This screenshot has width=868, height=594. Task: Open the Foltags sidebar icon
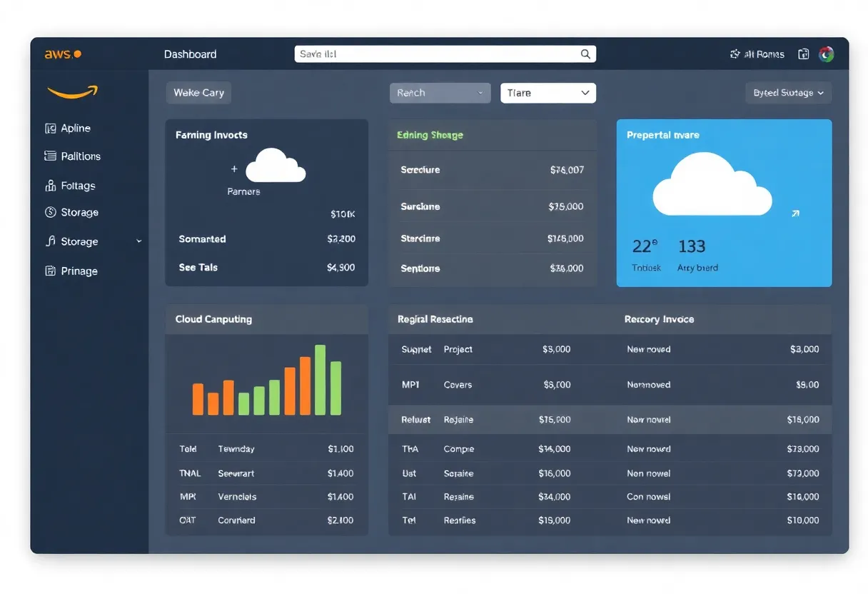50,186
